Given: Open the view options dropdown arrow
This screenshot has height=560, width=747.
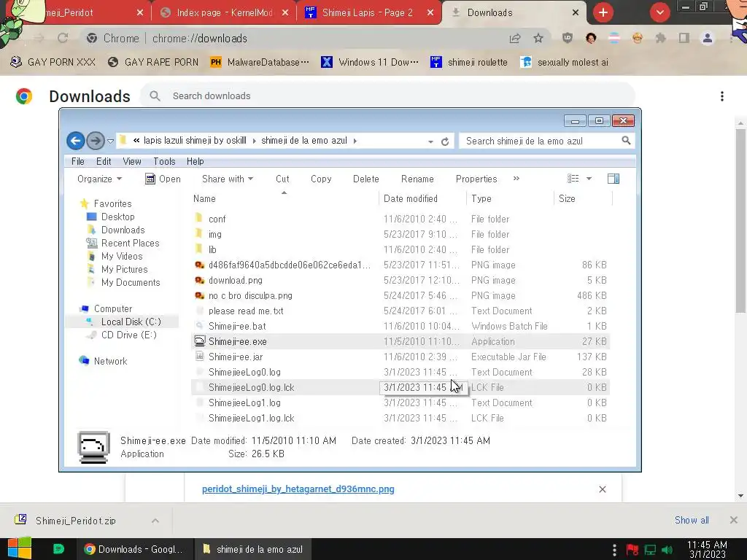Looking at the screenshot, I should point(589,179).
